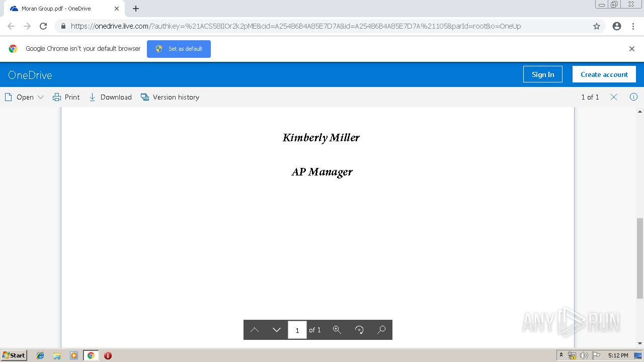Click the AP Manager text
644x362 pixels.
[x=322, y=172]
